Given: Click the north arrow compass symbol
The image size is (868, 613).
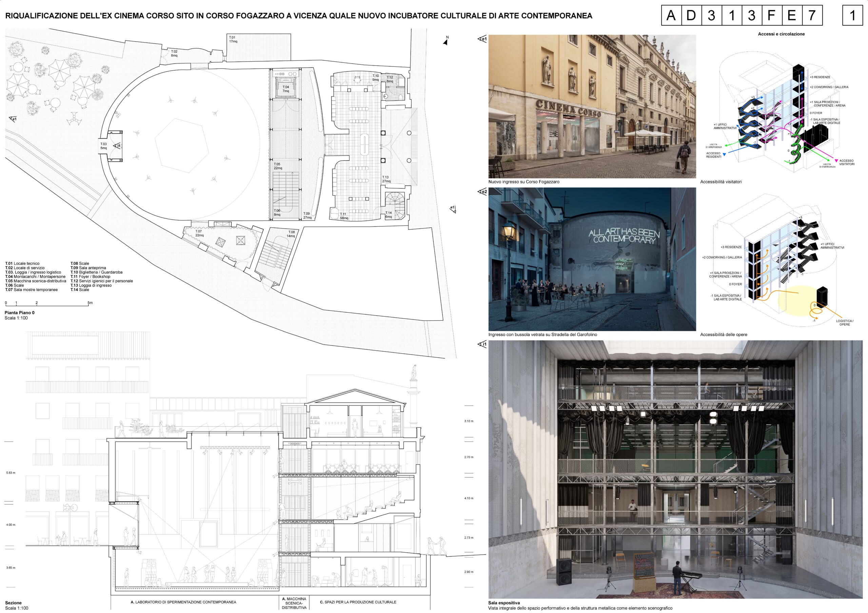Looking at the screenshot, I should 446,42.
